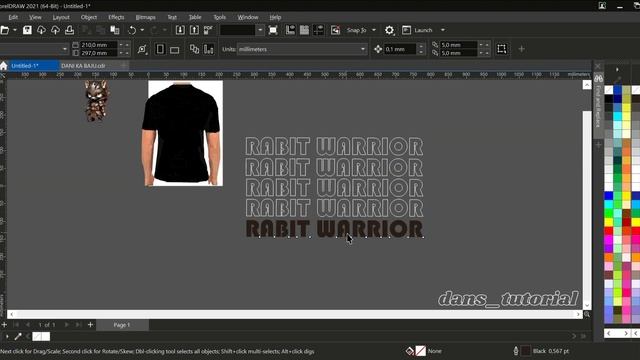Click the Export icon
This screenshot has height=360, width=640.
pos(194,30)
